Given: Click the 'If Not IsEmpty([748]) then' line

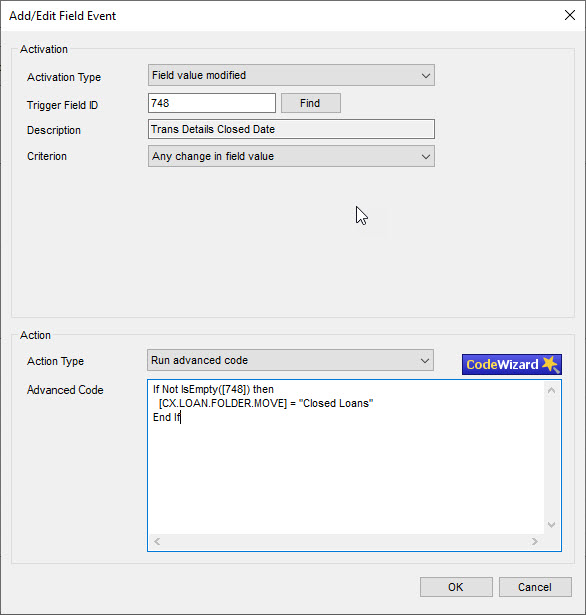Looking at the screenshot, I should click(x=213, y=389).
